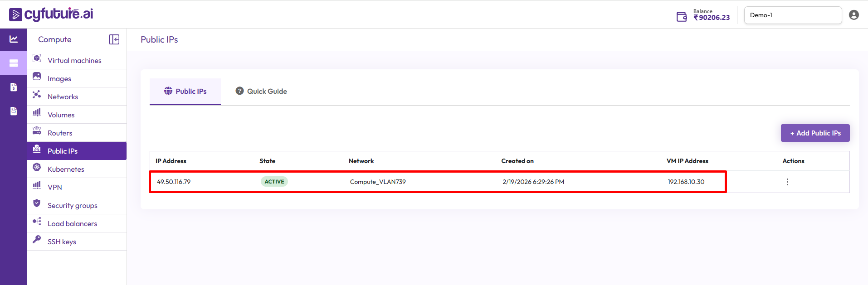Image resolution: width=868 pixels, height=285 pixels.
Task: Open the Kubernetes section
Action: (x=66, y=169)
